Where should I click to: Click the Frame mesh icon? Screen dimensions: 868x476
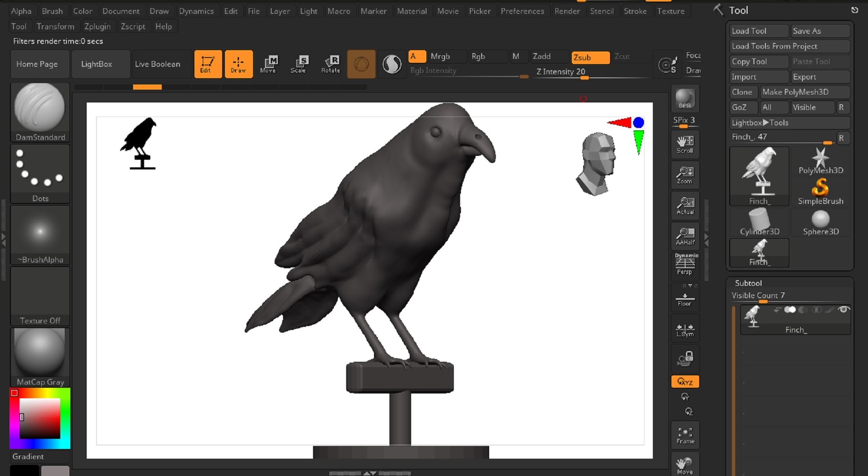685,435
